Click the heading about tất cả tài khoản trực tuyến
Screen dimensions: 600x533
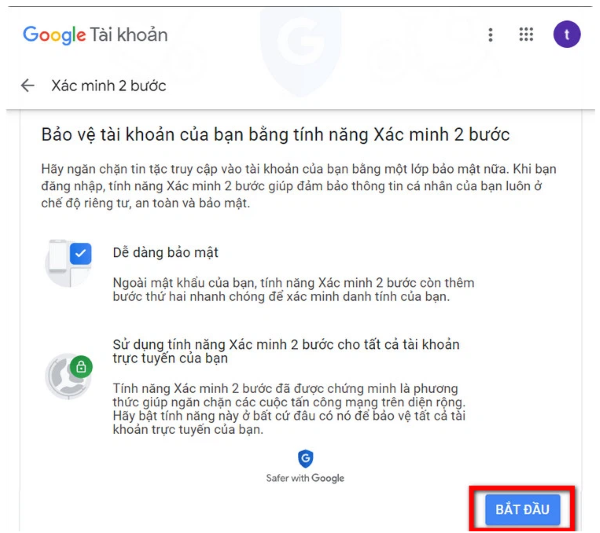(x=286, y=351)
